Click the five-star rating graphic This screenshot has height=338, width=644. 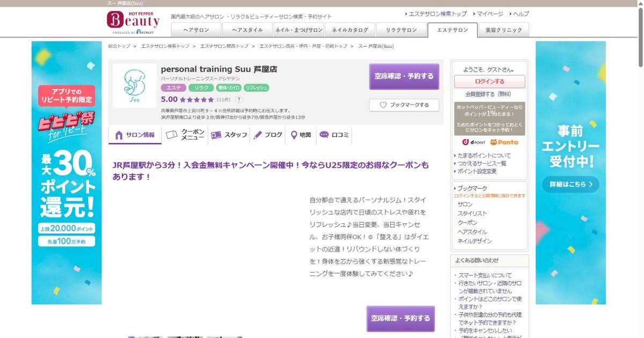coord(196,100)
